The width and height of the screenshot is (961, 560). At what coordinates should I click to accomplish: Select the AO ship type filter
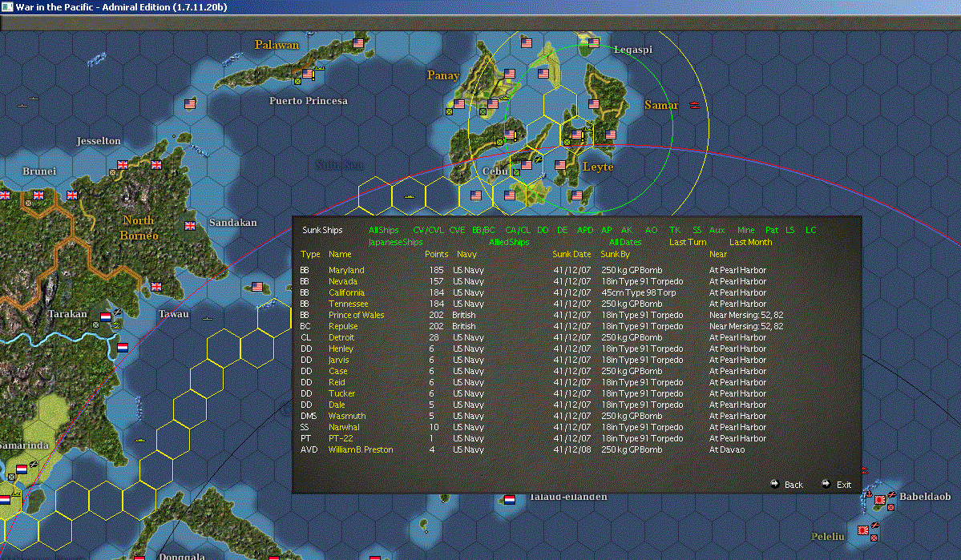pos(651,231)
